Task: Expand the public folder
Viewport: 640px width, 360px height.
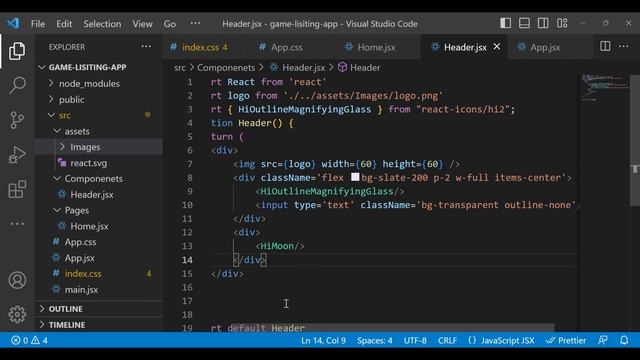Action: coord(71,100)
